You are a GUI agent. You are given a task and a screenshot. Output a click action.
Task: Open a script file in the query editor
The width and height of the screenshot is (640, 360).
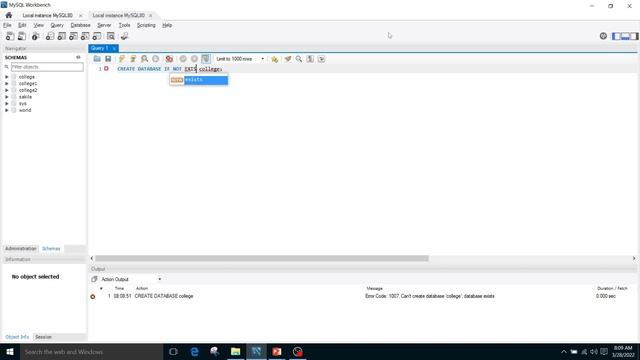[x=97, y=59]
